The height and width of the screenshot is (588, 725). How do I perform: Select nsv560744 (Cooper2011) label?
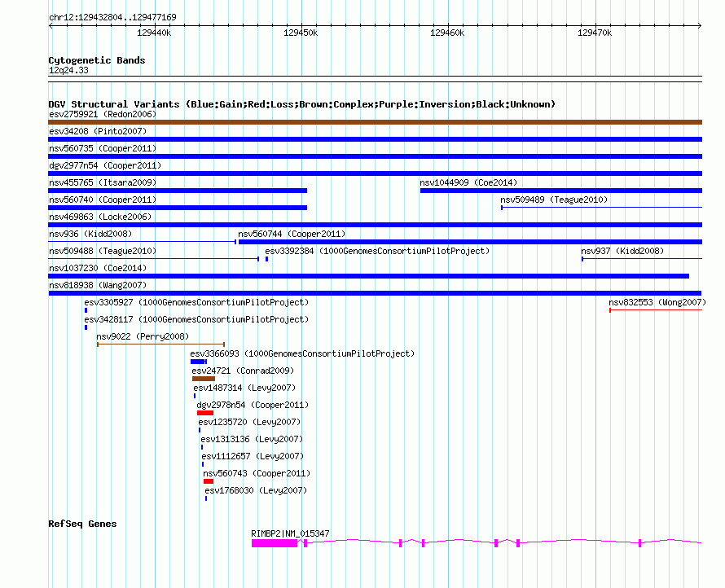click(x=292, y=234)
